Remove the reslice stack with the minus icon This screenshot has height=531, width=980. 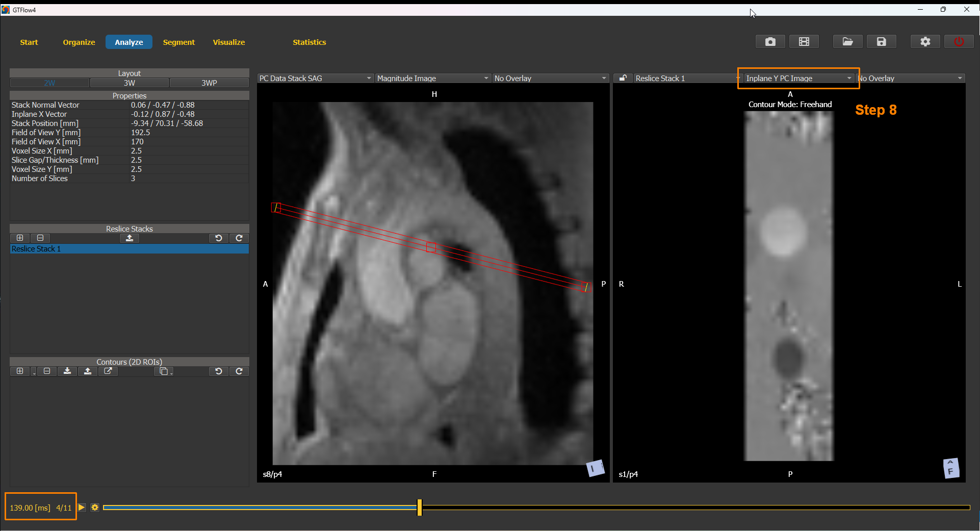coord(40,238)
